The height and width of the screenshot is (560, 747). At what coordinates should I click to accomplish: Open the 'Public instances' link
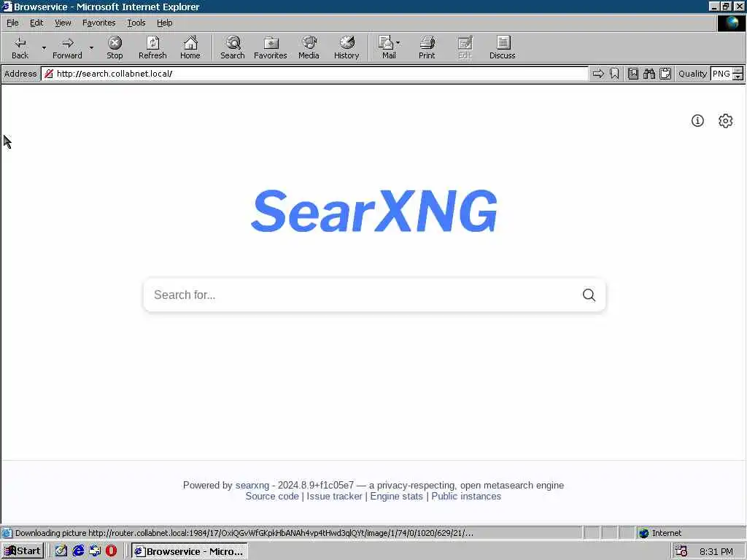[x=466, y=496]
